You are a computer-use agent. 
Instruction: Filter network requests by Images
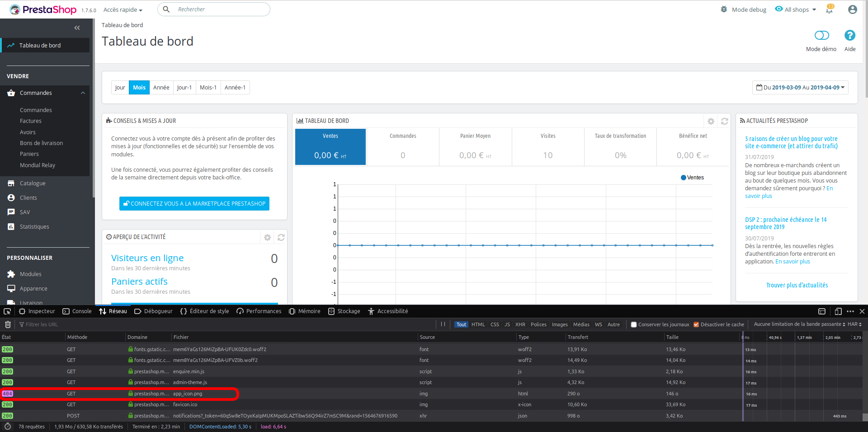point(560,324)
